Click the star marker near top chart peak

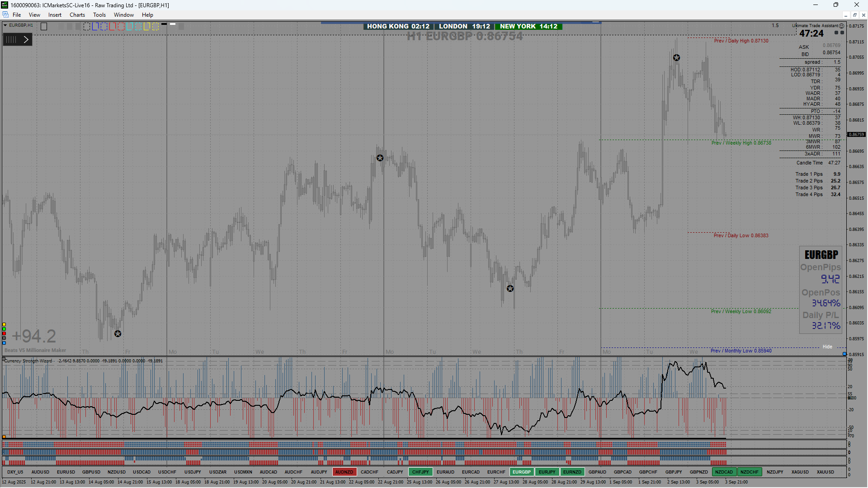(x=676, y=58)
